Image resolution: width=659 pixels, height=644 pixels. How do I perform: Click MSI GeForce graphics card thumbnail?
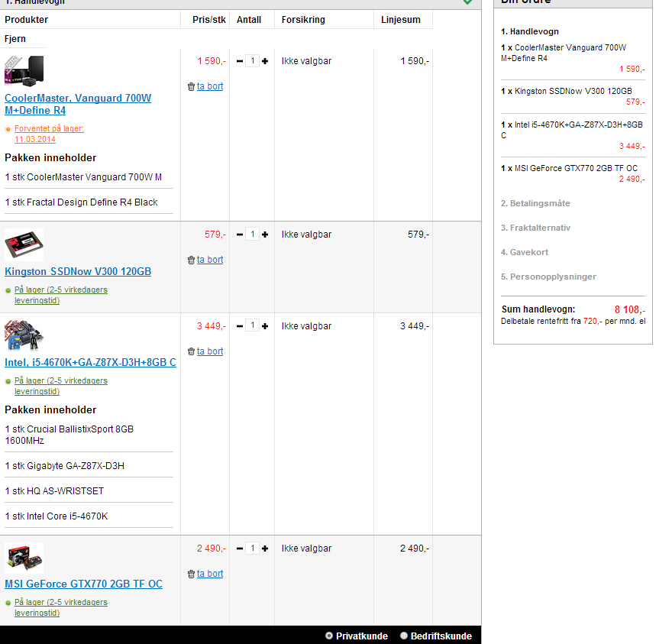pyautogui.click(x=24, y=558)
